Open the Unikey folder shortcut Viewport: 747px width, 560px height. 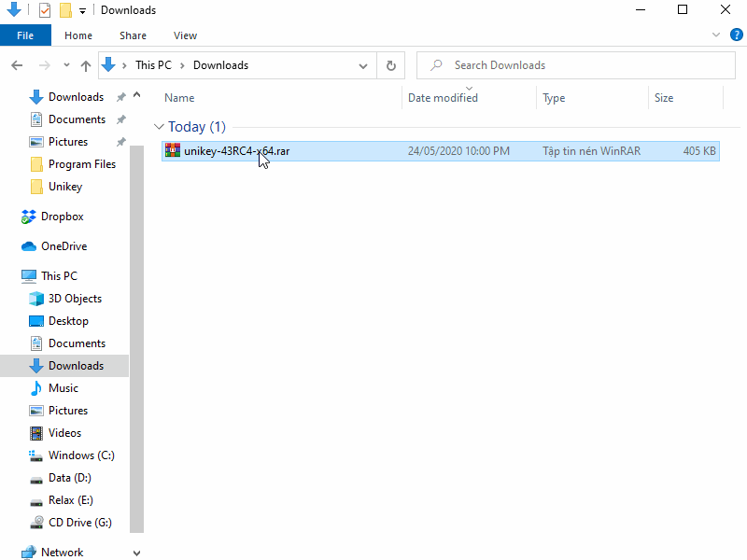pos(65,186)
